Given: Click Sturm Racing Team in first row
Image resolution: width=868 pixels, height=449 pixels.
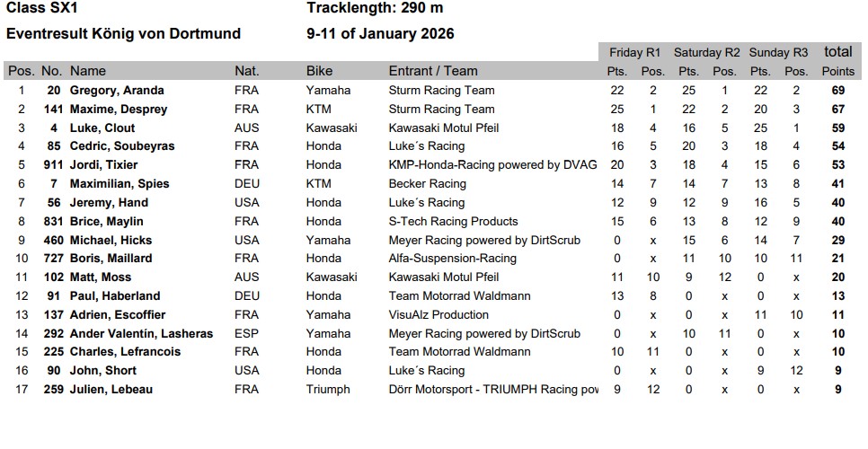Looking at the screenshot, I should (x=441, y=91).
